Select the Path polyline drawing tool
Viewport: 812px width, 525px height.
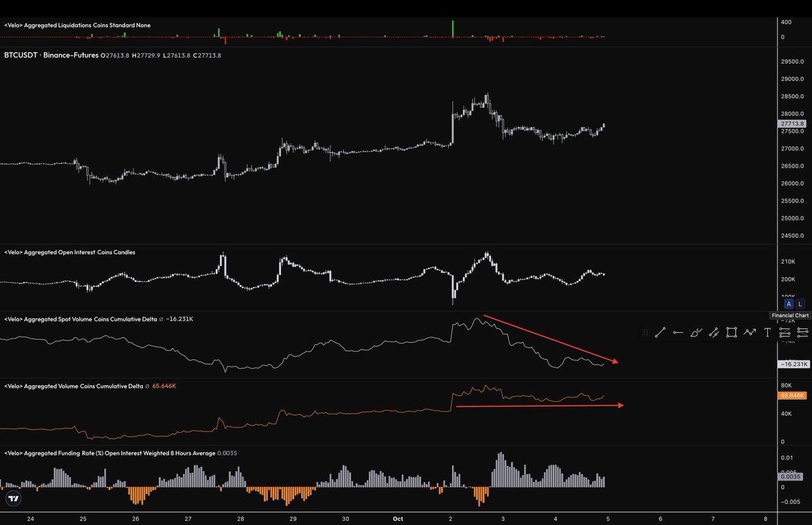point(749,332)
